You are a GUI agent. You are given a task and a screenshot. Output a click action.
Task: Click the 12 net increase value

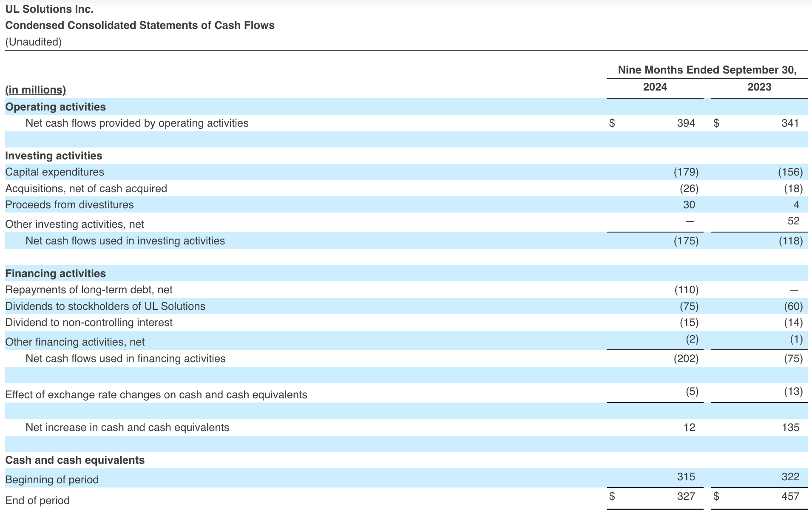[x=690, y=428]
